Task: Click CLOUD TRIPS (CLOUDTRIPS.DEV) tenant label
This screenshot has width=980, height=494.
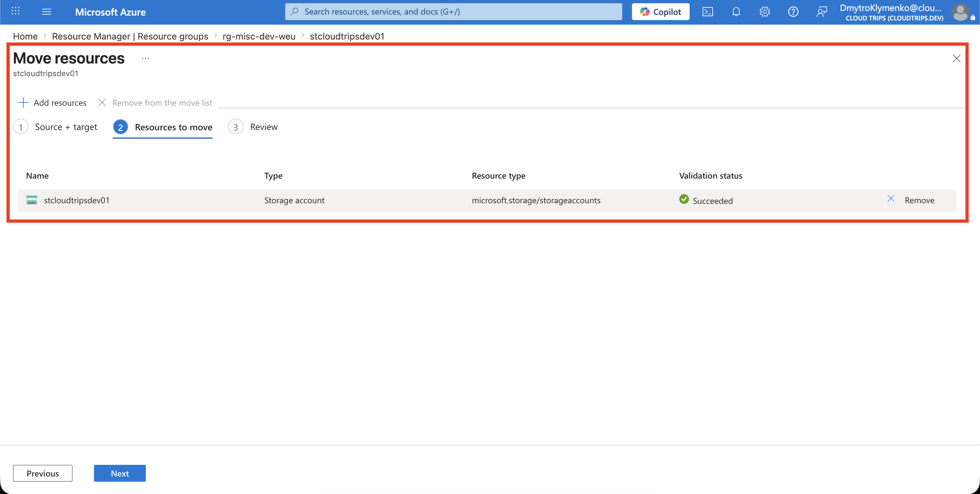Action: [894, 18]
